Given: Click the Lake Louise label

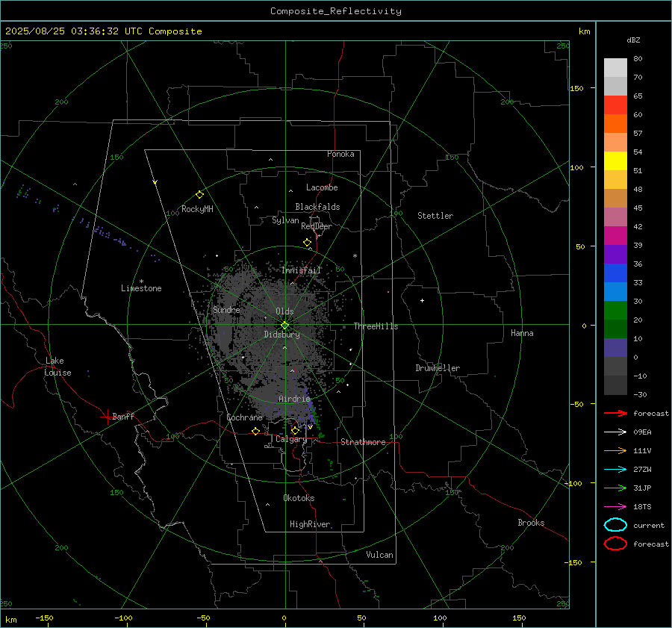Looking at the screenshot, I should click(57, 367).
